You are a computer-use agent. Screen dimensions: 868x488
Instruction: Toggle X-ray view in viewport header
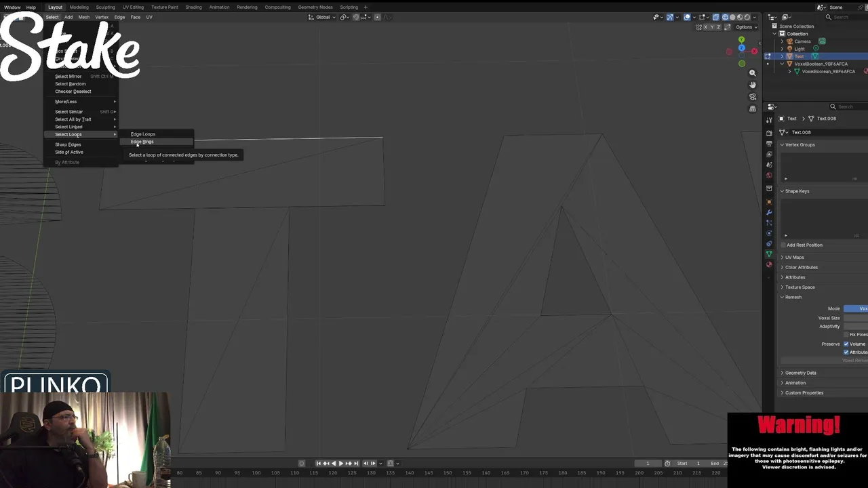point(715,17)
